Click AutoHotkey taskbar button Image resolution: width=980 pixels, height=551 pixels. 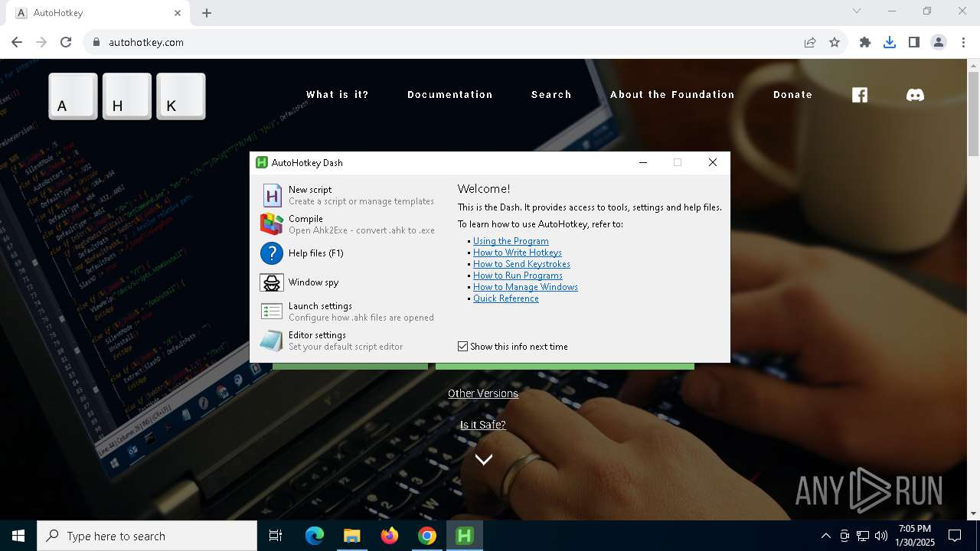point(465,536)
